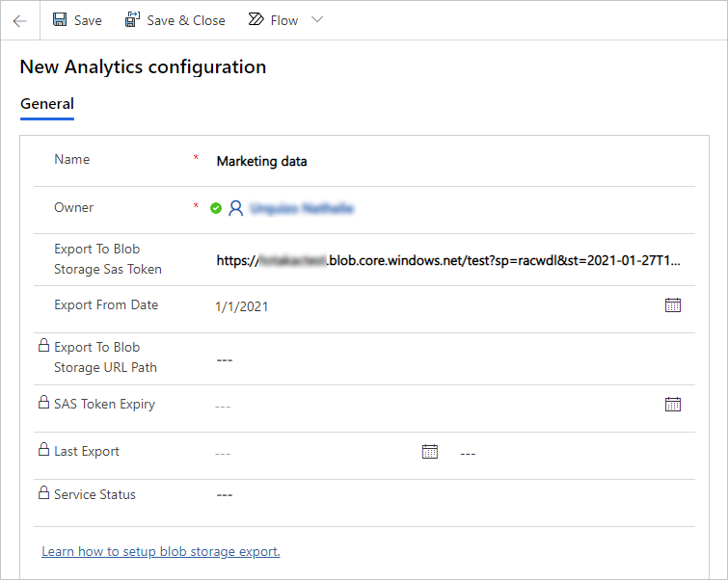Select the General tab

tap(47, 104)
